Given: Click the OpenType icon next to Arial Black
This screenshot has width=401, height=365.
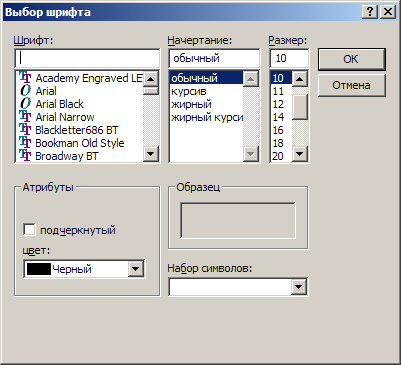Looking at the screenshot, I should coord(25,104).
